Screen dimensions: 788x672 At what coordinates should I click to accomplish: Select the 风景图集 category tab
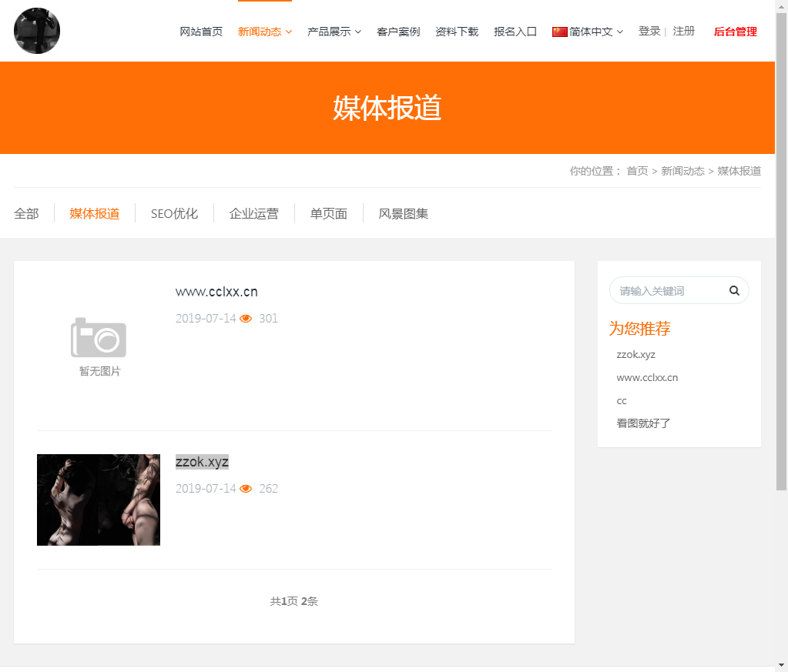(403, 213)
